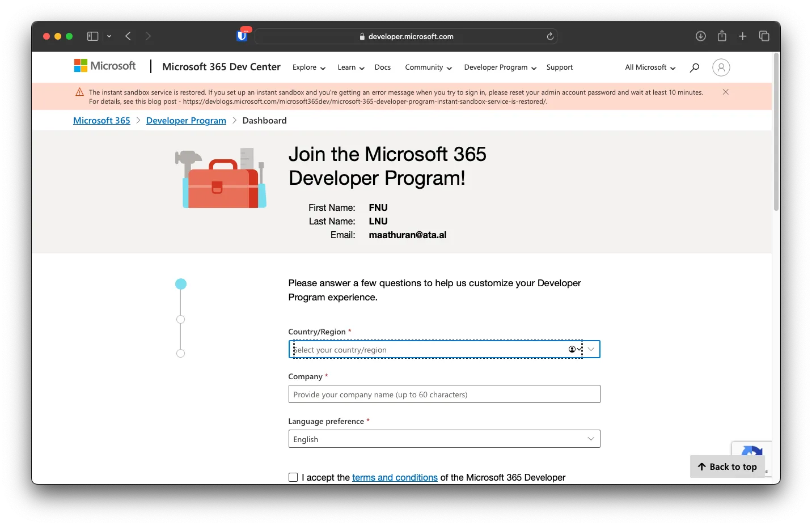The width and height of the screenshot is (812, 526).
Task: Click the address bar showing developer.microsoft.com
Action: (x=406, y=36)
